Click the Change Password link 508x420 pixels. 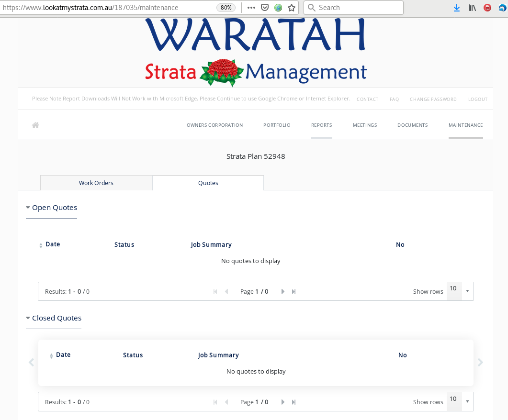click(x=433, y=99)
